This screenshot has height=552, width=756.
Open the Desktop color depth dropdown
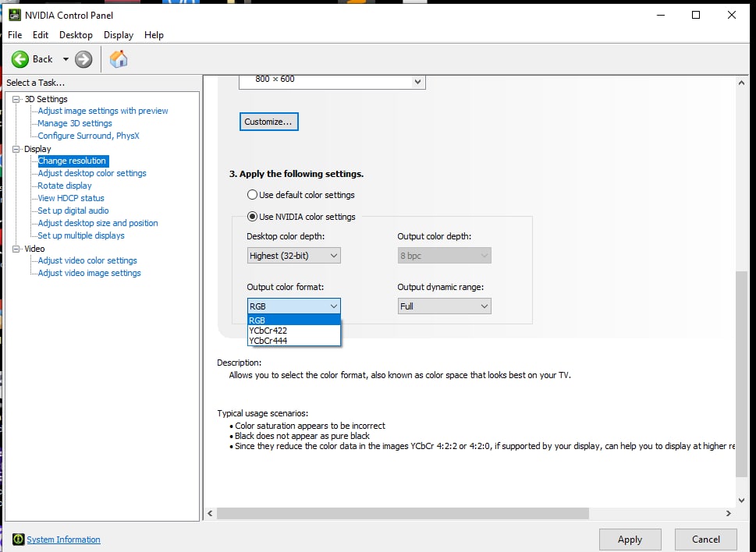click(x=293, y=255)
